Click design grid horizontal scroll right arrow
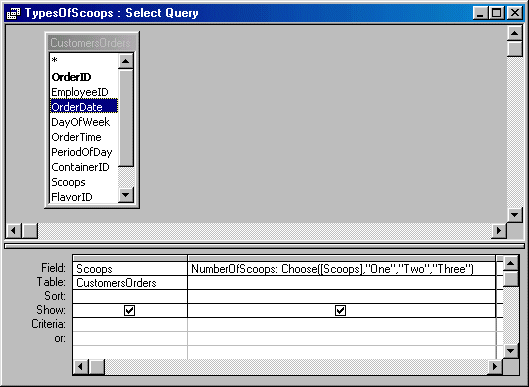Viewport: 529px width, 387px height. [495, 366]
